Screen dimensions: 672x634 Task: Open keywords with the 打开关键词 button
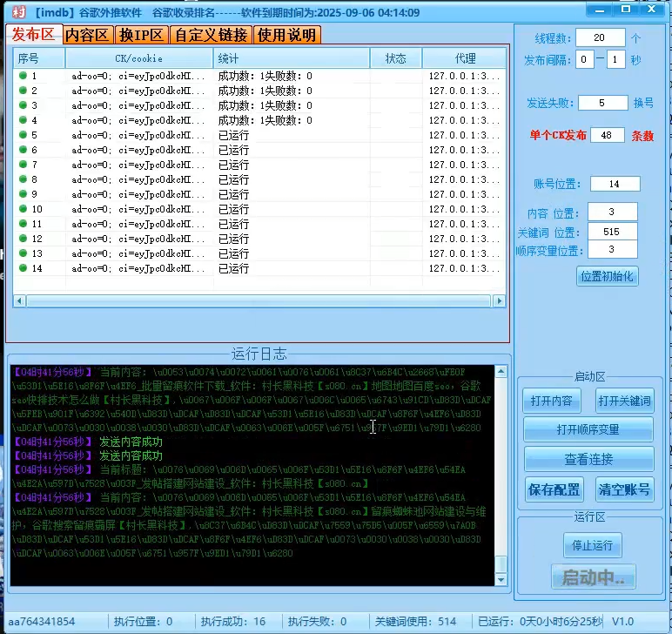[624, 401]
